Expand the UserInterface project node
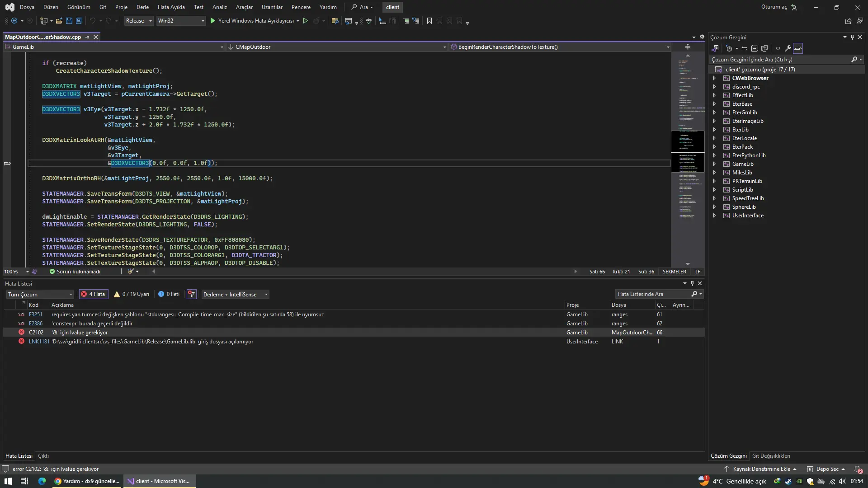This screenshot has height=488, width=868. [714, 216]
